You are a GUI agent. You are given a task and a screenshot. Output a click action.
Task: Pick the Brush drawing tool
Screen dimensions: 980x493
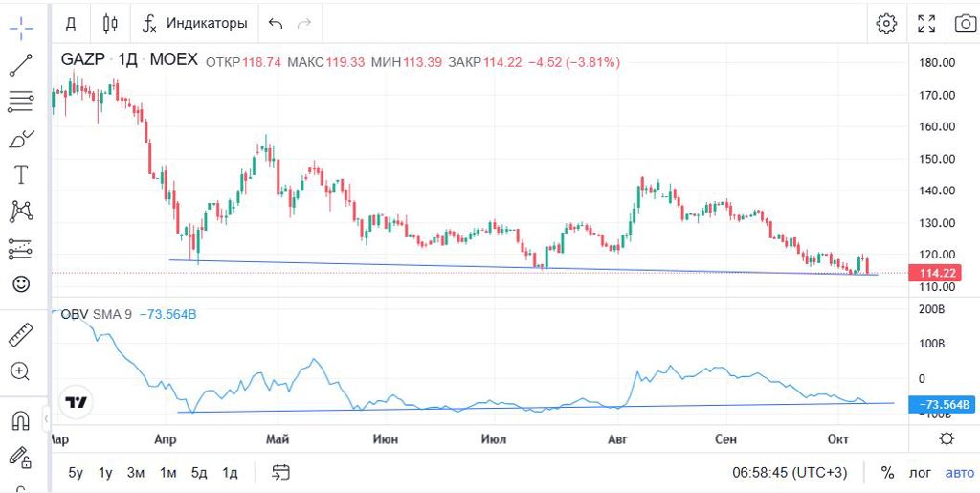[x=21, y=139]
